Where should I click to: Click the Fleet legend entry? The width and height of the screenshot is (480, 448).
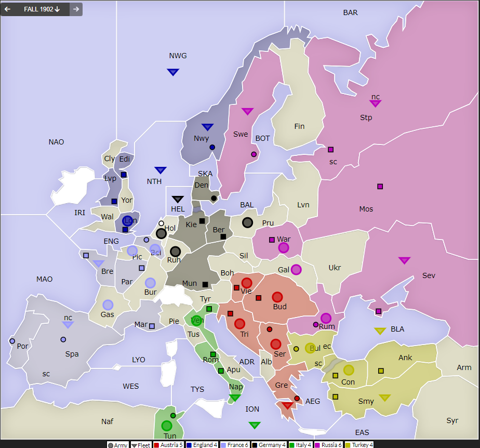(141, 445)
